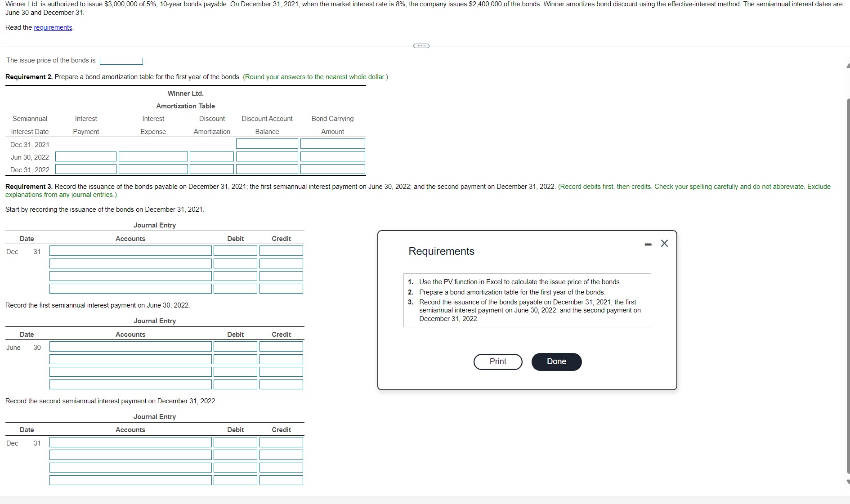Click the scroll-up arrow on the right edge
The height and width of the screenshot is (504, 850).
pyautogui.click(x=848, y=66)
